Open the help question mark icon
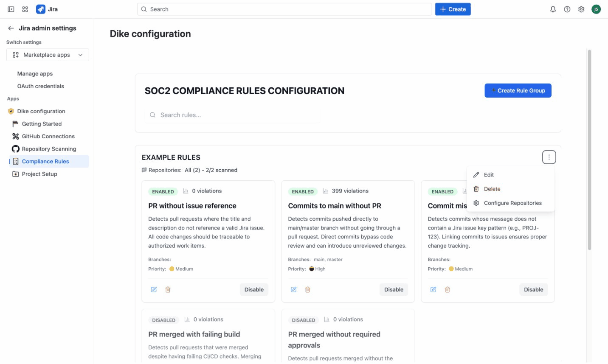 [x=567, y=9]
